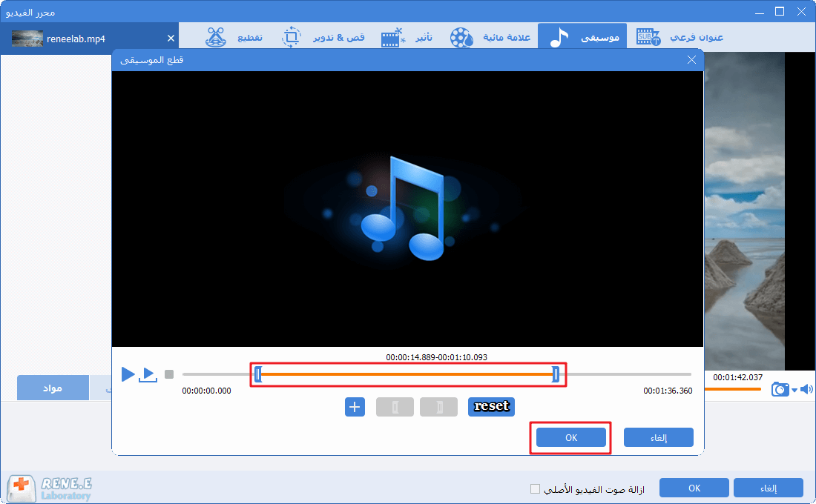The image size is (816, 504).
Task: Click the set end point marker button
Action: coord(438,407)
